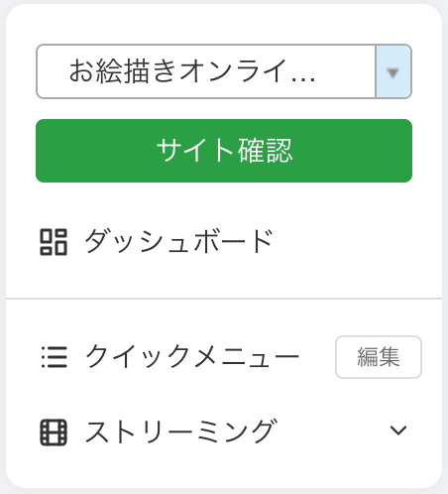Expand the ストリーミング chevron

pos(398,431)
